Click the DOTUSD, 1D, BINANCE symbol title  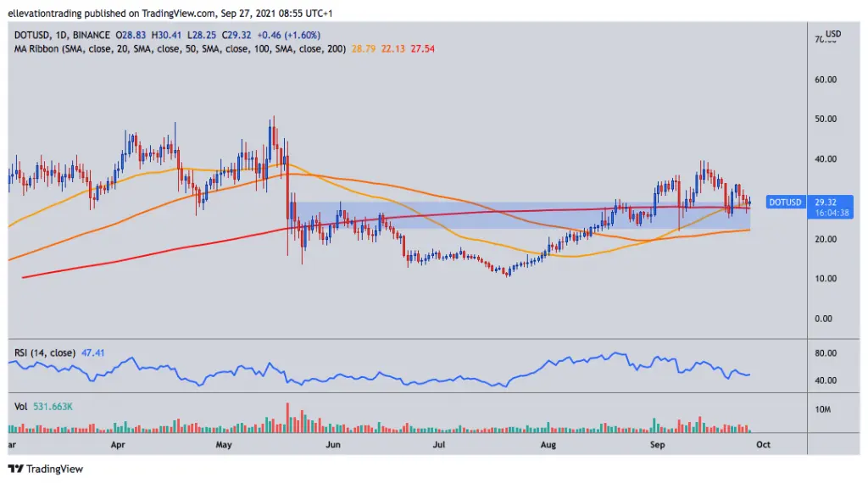pyautogui.click(x=62, y=35)
